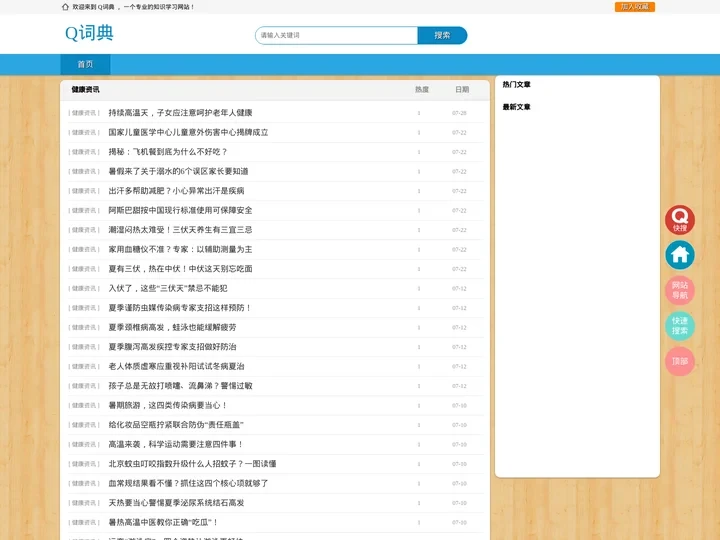
Task: Open article 给化妆品空瓶拧紧联合防伪"责任瓶盖"
Action: (176, 425)
